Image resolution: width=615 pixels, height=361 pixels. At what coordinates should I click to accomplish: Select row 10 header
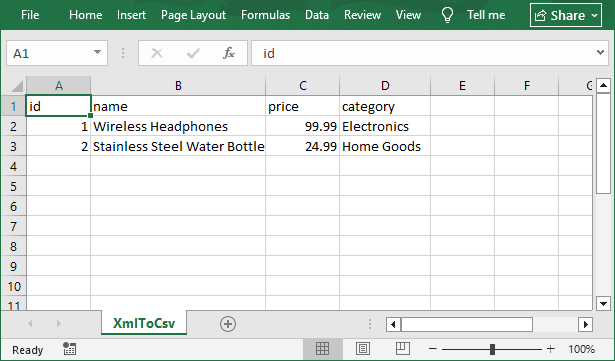click(x=14, y=286)
